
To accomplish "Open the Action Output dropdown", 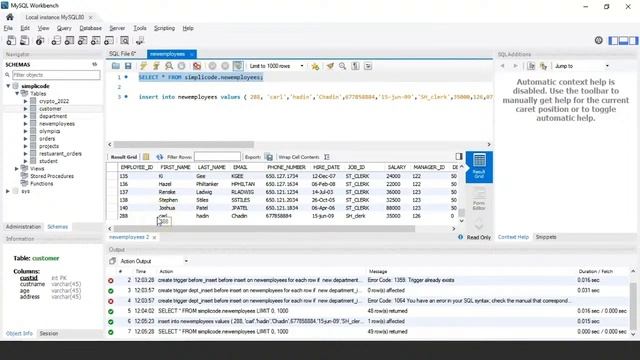I will click(154, 261).
